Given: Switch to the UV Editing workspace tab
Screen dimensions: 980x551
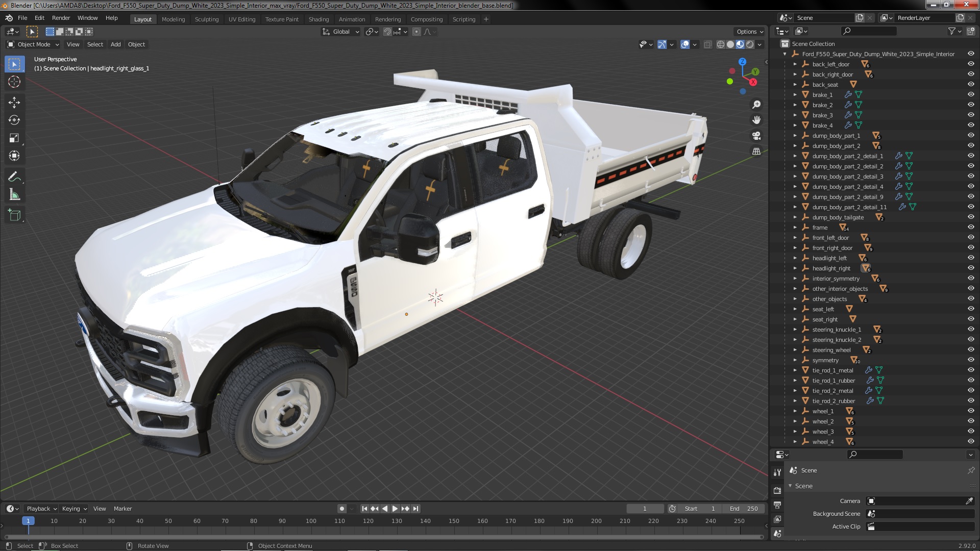Looking at the screenshot, I should pos(241,19).
